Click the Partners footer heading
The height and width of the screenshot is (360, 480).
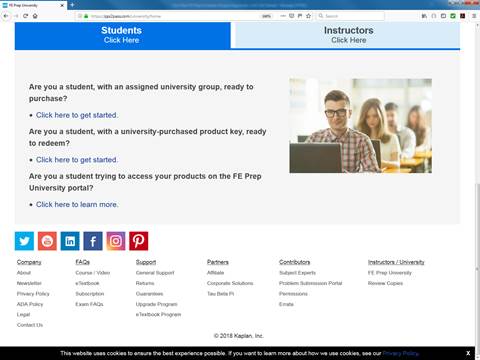click(x=218, y=262)
